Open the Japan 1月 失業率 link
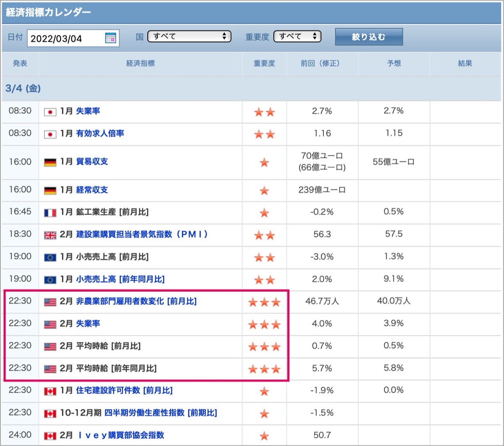Screen dimensions: 504x446 [88, 111]
